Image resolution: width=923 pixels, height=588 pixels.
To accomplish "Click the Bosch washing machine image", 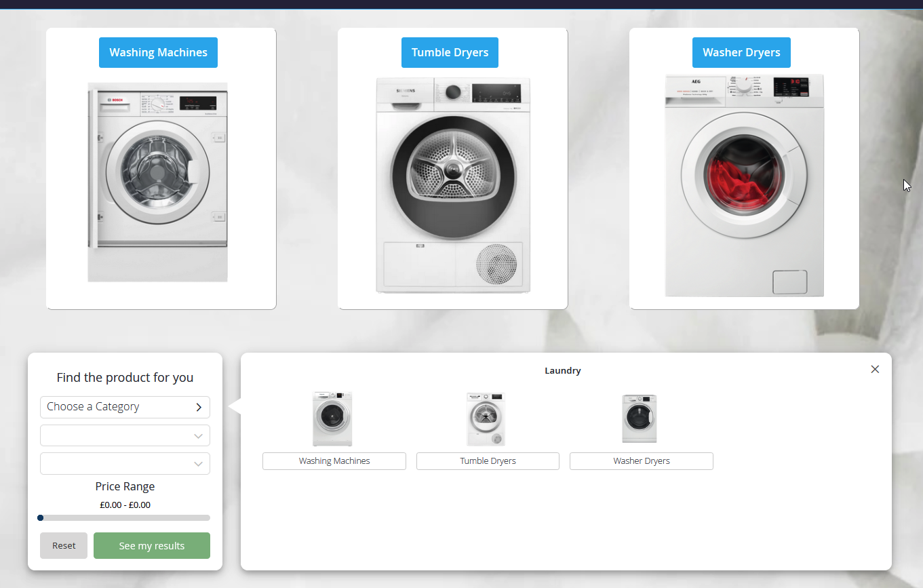I will click(x=157, y=182).
